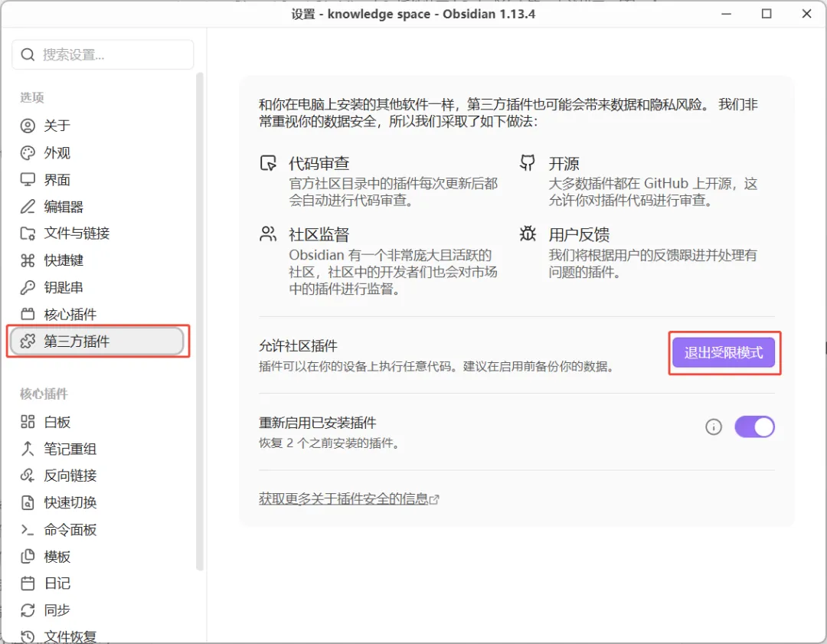The height and width of the screenshot is (644, 827).
Task: Click the 文件与链接 folder icon
Action: [x=28, y=233]
